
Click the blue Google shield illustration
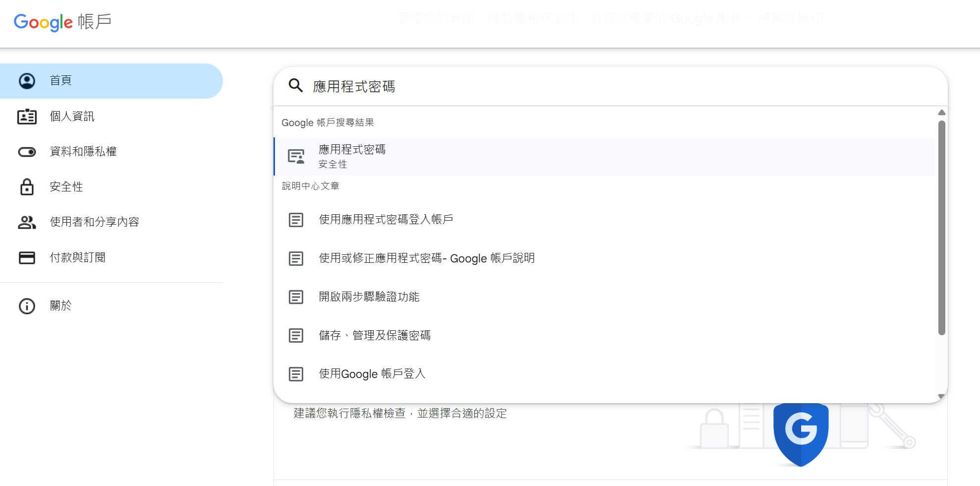pos(801,434)
